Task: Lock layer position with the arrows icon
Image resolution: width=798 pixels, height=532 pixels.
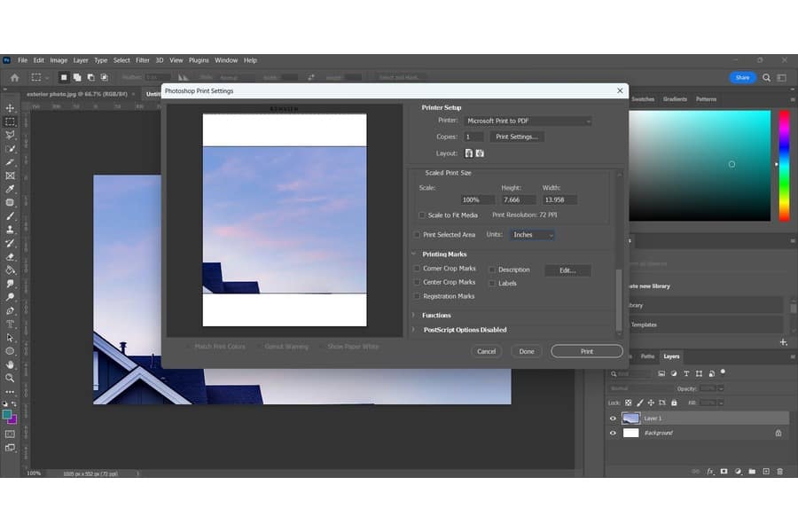Action: [651, 403]
